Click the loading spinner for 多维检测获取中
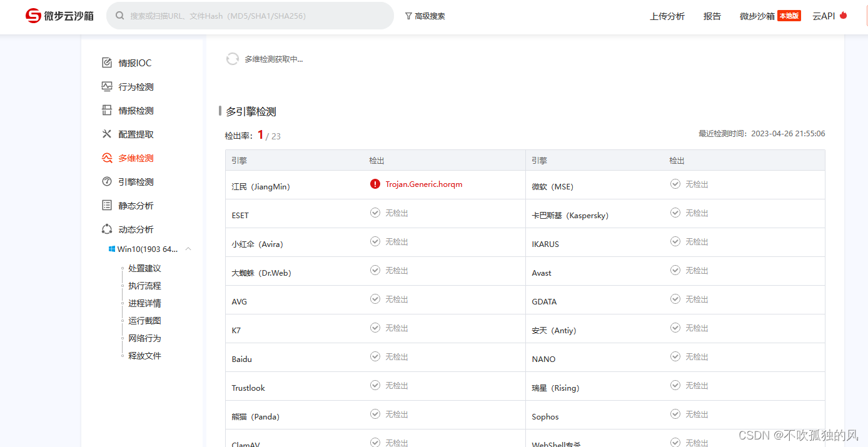This screenshot has width=868, height=447. [x=233, y=59]
